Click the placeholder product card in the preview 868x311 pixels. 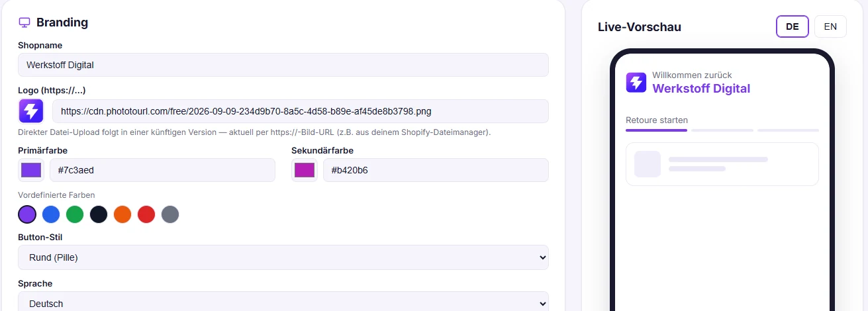[722, 164]
